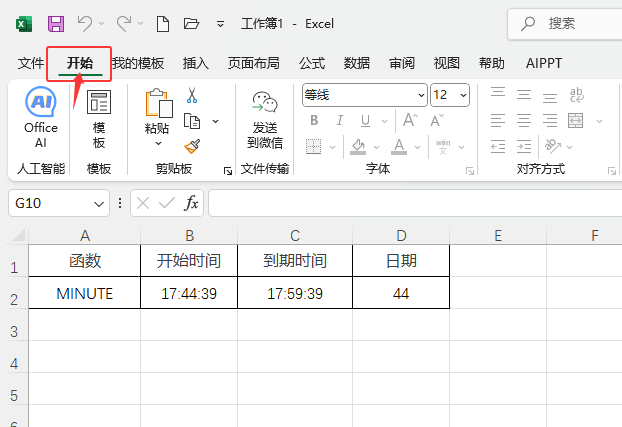Expand the copy options arrow

215,121
